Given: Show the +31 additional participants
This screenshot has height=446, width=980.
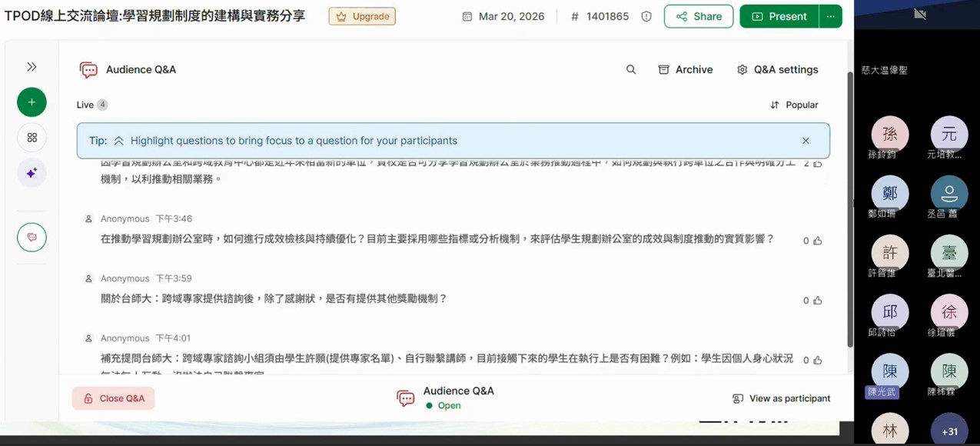Looking at the screenshot, I should click(949, 431).
